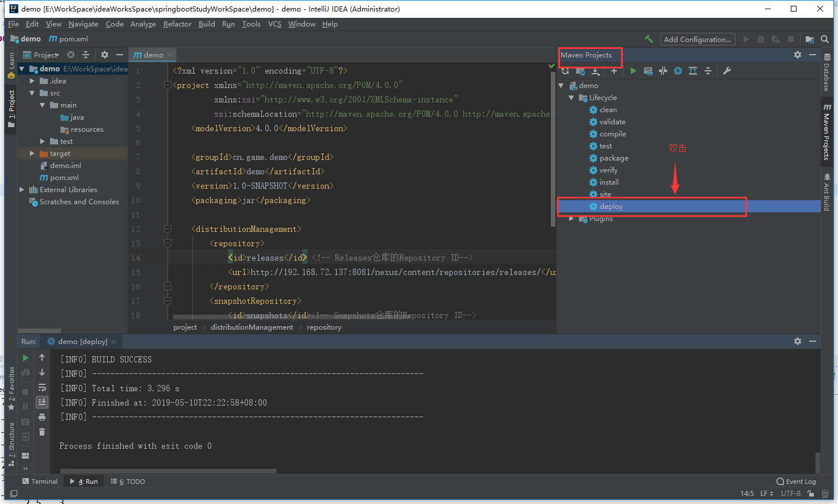The height and width of the screenshot is (504, 838).
Task: Collapse the Lifecycle node in Maven tree
Action: (x=572, y=98)
